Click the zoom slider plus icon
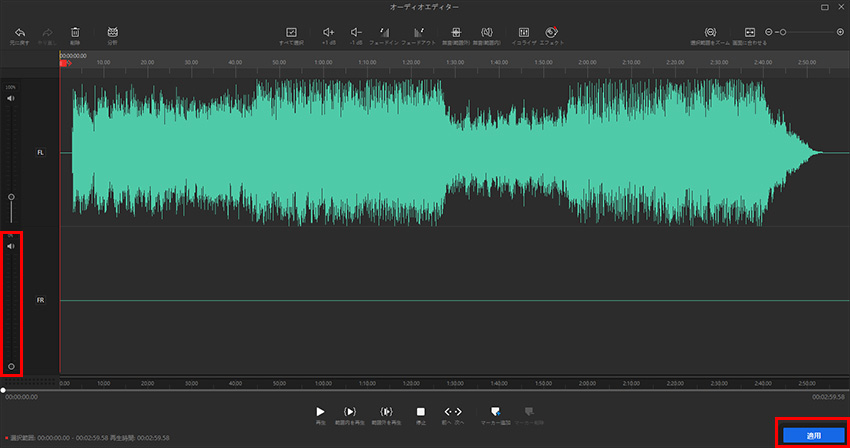 840,32
